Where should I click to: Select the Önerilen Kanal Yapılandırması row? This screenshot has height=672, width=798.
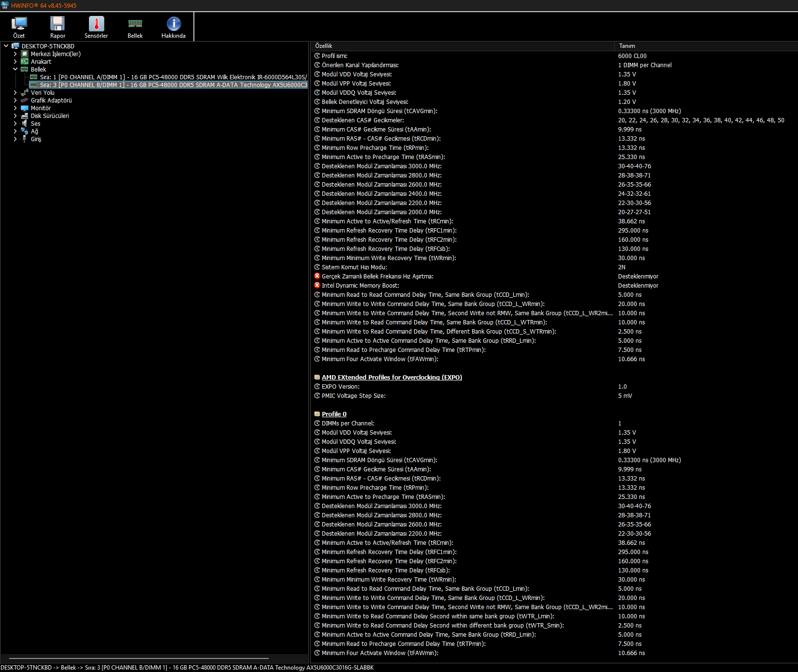click(554, 65)
